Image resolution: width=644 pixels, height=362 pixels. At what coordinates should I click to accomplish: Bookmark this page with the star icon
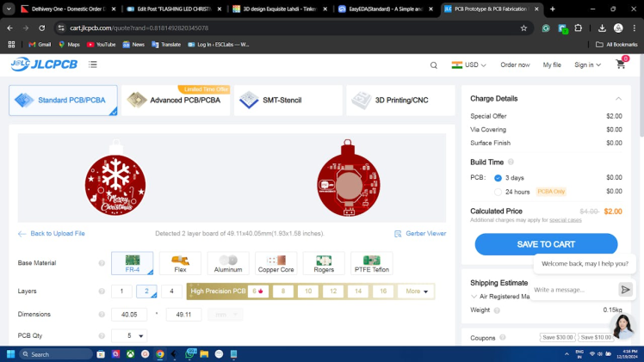[x=523, y=28]
